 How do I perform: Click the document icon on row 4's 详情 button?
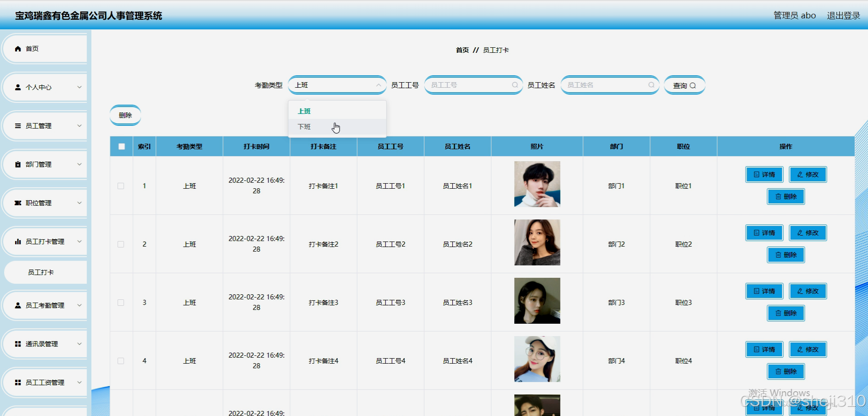[757, 349]
